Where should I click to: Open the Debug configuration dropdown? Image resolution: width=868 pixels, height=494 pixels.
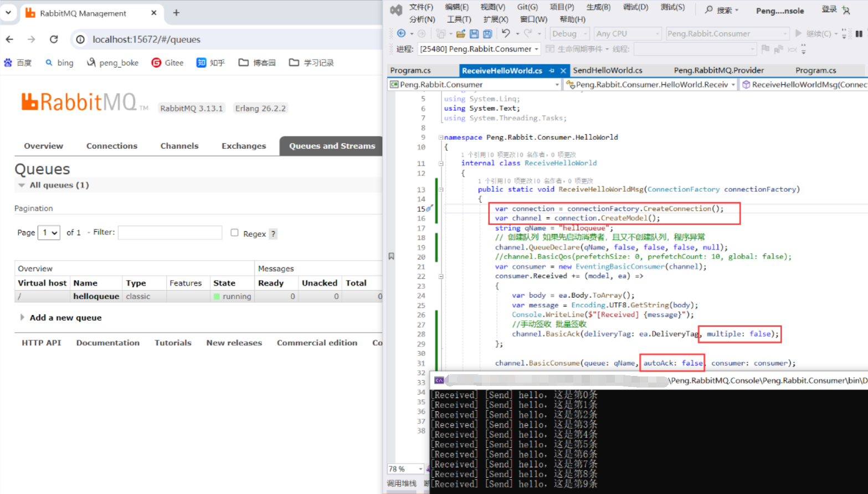pyautogui.click(x=570, y=34)
